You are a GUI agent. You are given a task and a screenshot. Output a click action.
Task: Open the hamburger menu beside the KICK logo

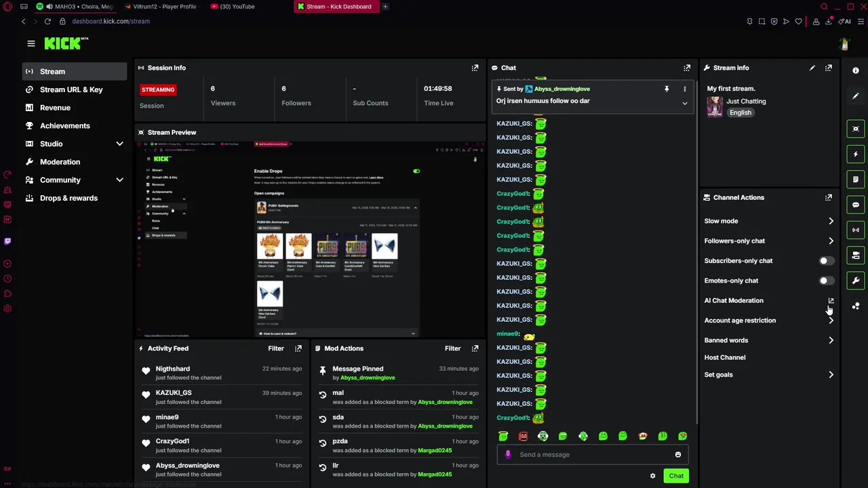[x=31, y=43]
